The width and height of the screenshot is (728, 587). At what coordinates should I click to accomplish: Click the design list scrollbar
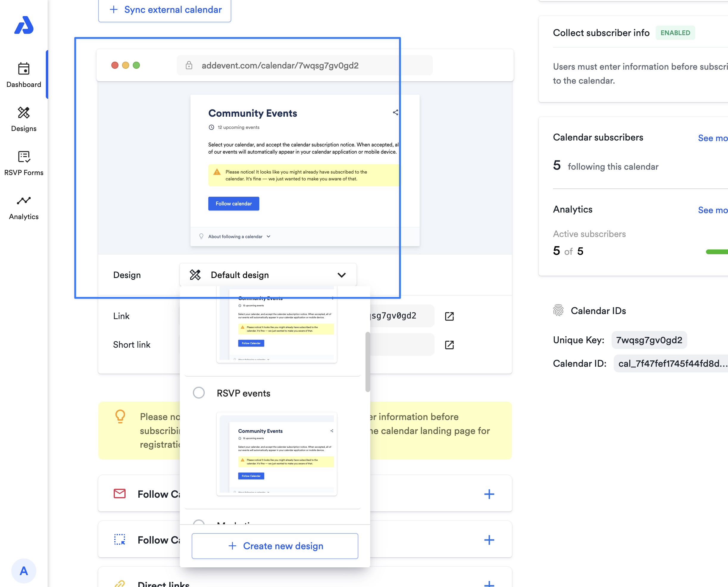click(x=368, y=362)
